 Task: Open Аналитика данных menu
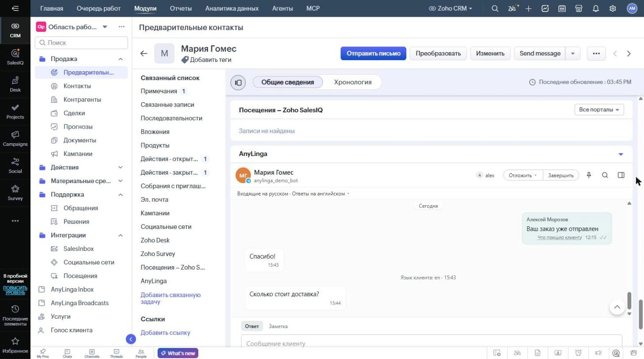232,8
